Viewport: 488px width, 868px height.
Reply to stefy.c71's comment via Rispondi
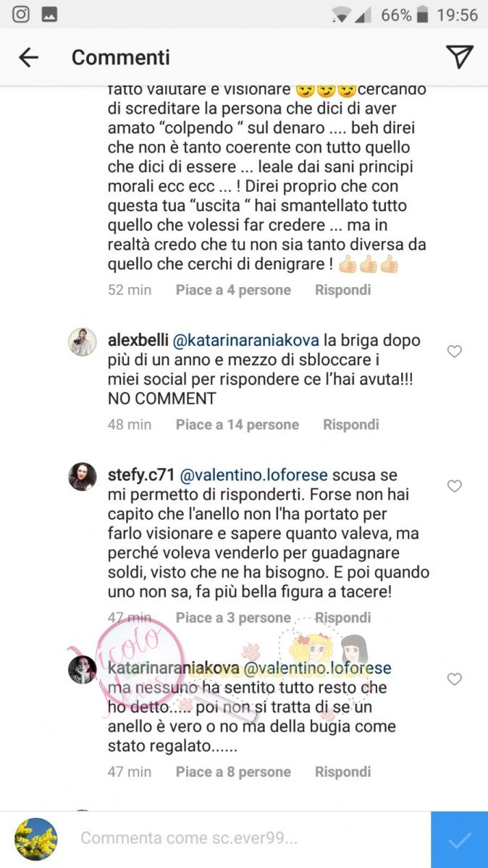pyautogui.click(x=343, y=618)
